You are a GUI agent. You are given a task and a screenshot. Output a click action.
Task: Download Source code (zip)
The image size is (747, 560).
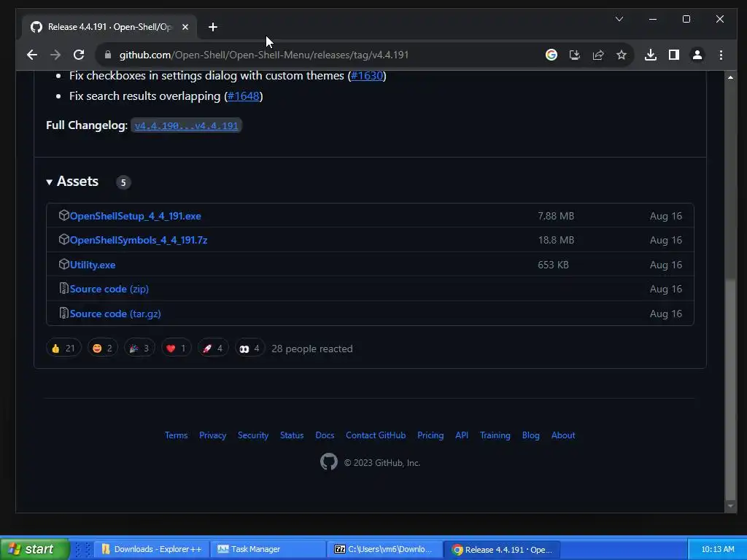pos(109,289)
